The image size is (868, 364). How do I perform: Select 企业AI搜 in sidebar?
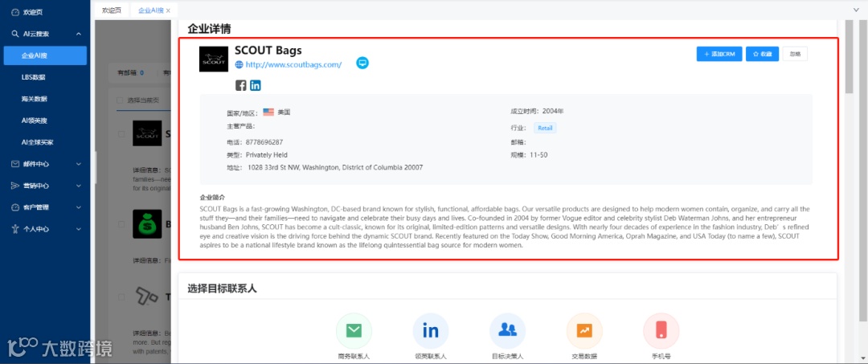pyautogui.click(x=45, y=55)
